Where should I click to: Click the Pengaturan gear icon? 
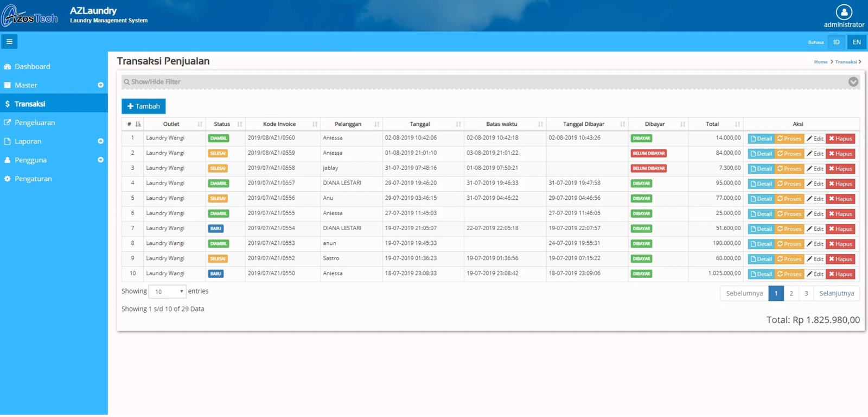tap(8, 179)
